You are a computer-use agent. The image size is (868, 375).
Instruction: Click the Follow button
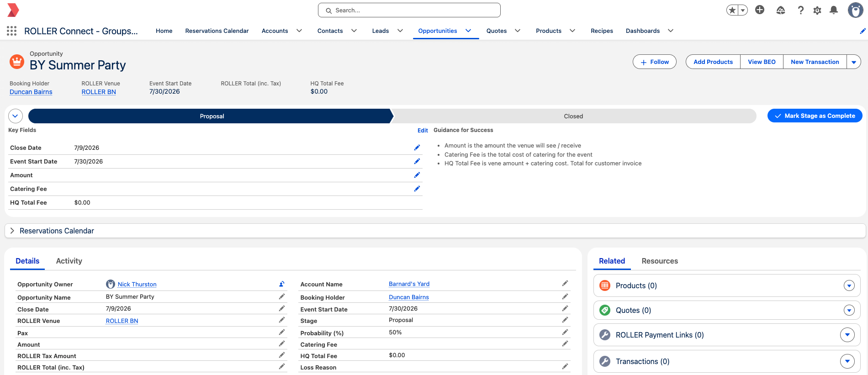[655, 62]
